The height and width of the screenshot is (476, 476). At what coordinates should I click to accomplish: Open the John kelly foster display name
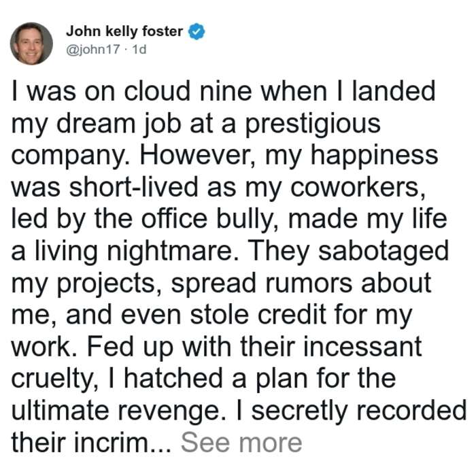coord(124,31)
